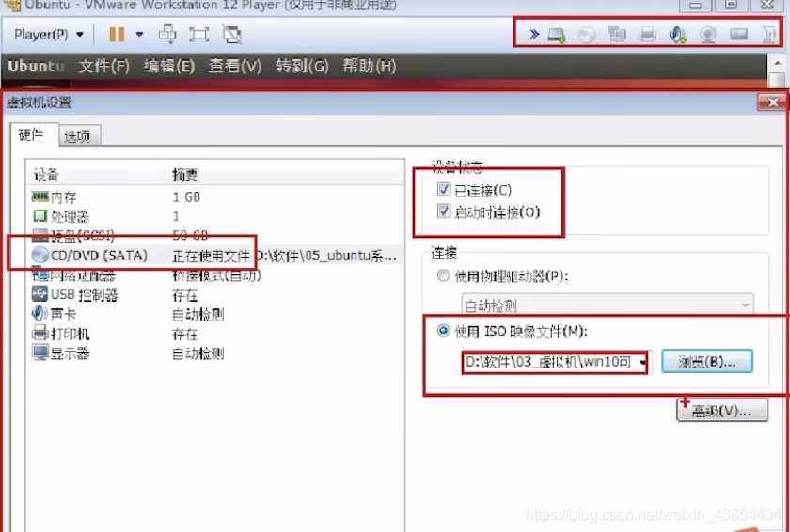Open the 帮助(H) menu
The image size is (790, 532).
(370, 66)
